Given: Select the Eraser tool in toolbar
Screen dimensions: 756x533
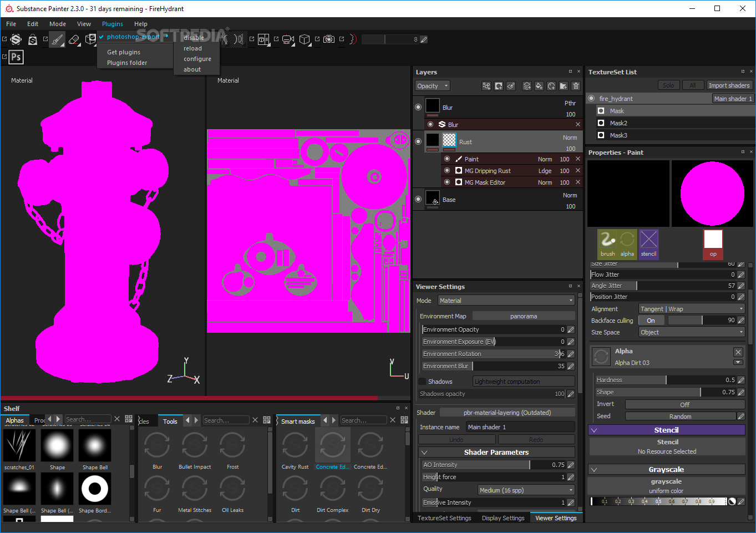Looking at the screenshot, I should click(x=74, y=39).
